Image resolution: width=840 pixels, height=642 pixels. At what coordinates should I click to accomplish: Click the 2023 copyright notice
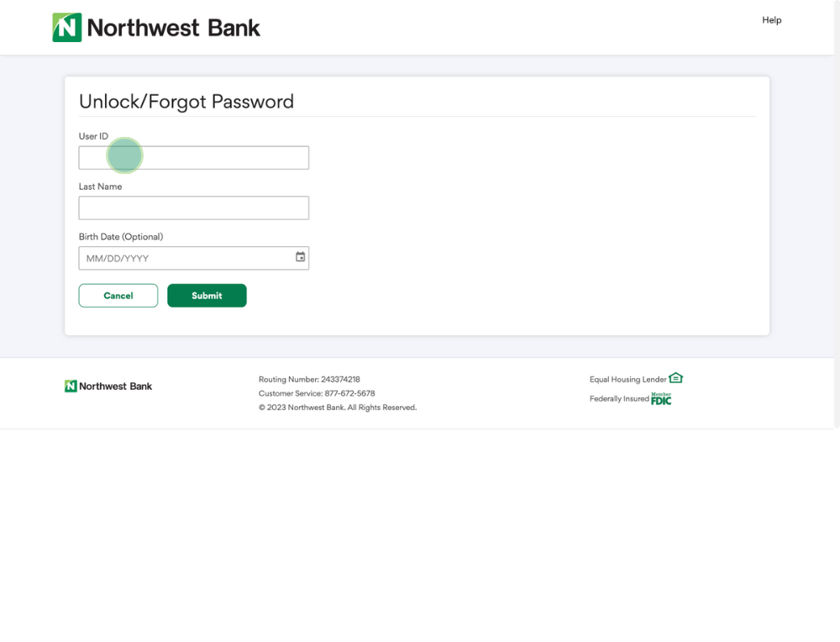(338, 408)
